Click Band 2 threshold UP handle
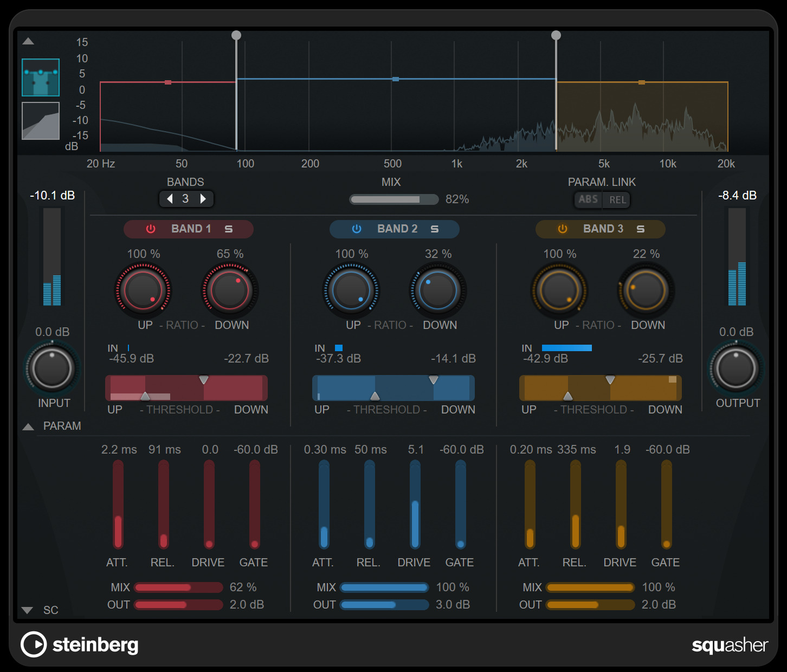 point(375,396)
